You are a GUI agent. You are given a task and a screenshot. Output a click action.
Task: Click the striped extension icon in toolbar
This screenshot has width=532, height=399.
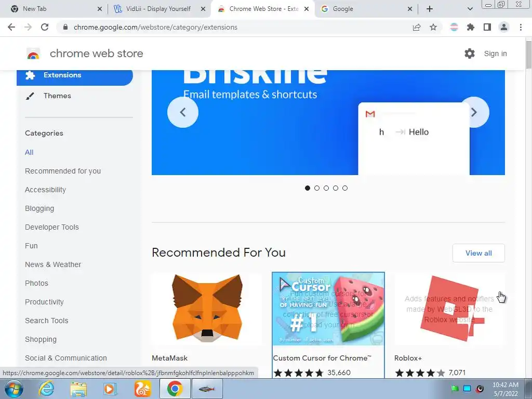(454, 27)
